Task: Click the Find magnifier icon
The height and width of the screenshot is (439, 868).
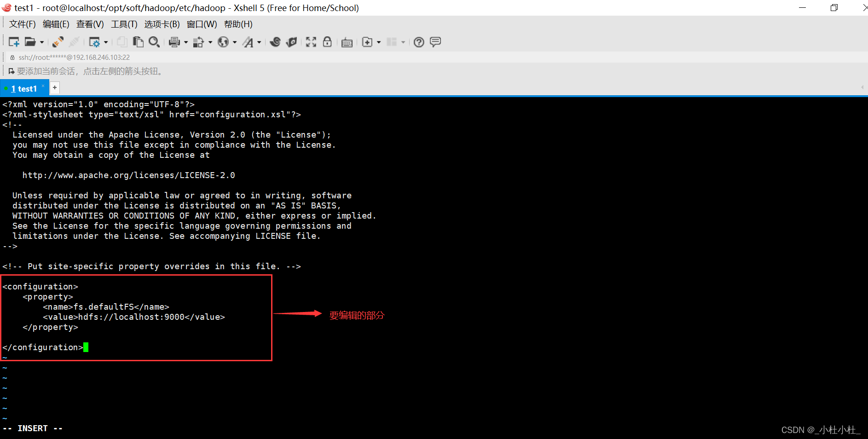Action: coord(154,42)
